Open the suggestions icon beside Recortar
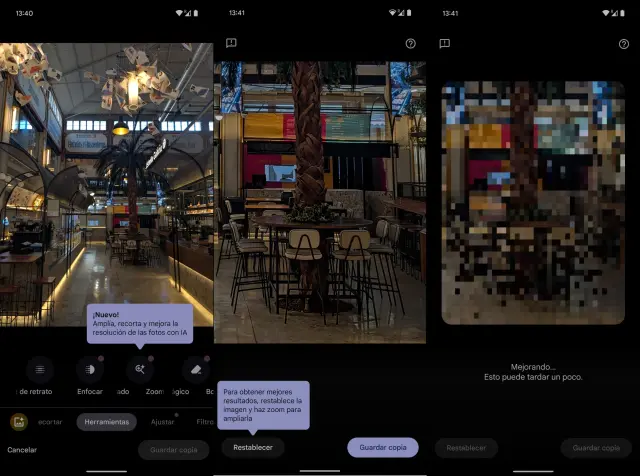 tap(17, 422)
